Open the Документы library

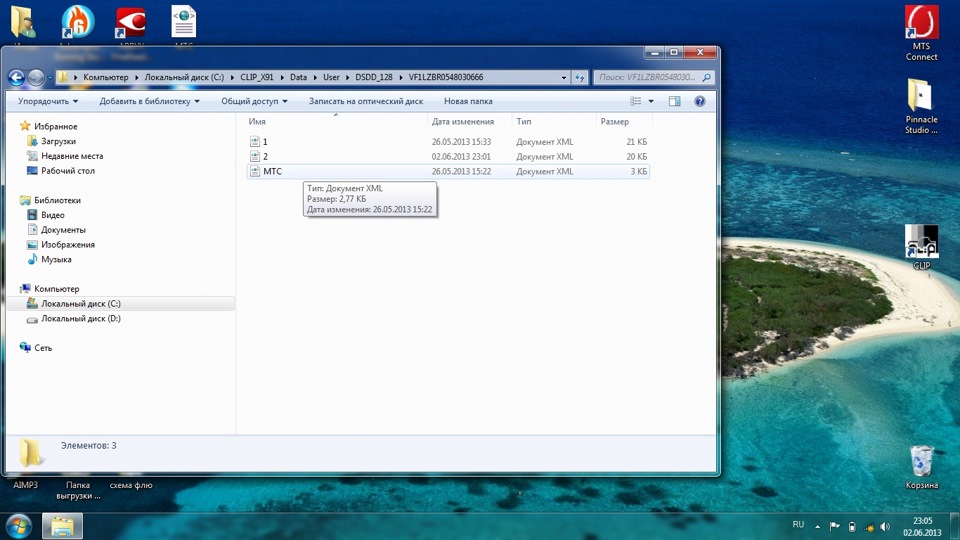click(x=63, y=230)
